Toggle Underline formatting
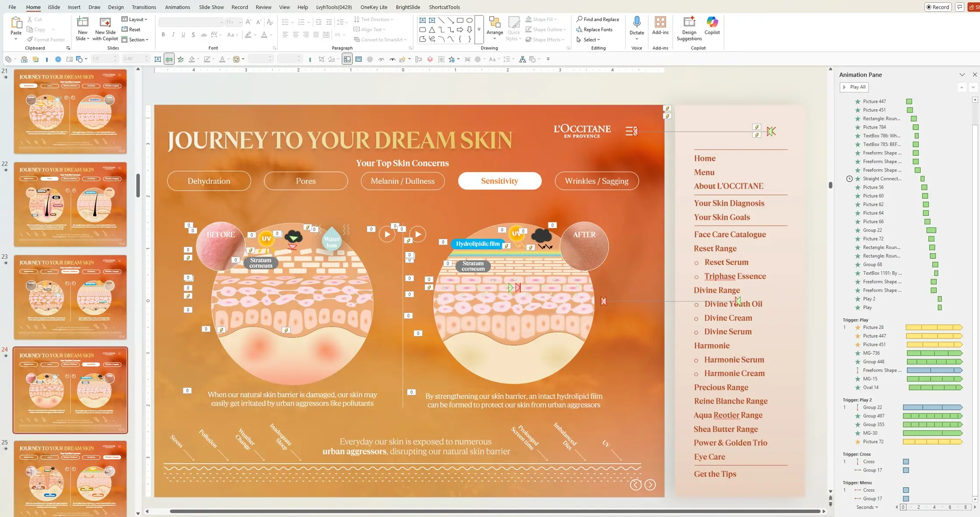The height and width of the screenshot is (517, 980). 183,35
